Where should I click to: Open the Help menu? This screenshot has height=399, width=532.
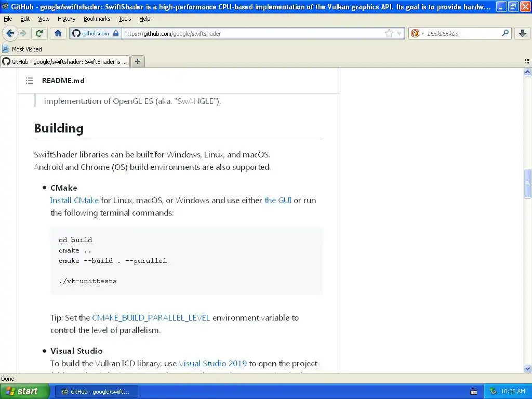coord(144,19)
